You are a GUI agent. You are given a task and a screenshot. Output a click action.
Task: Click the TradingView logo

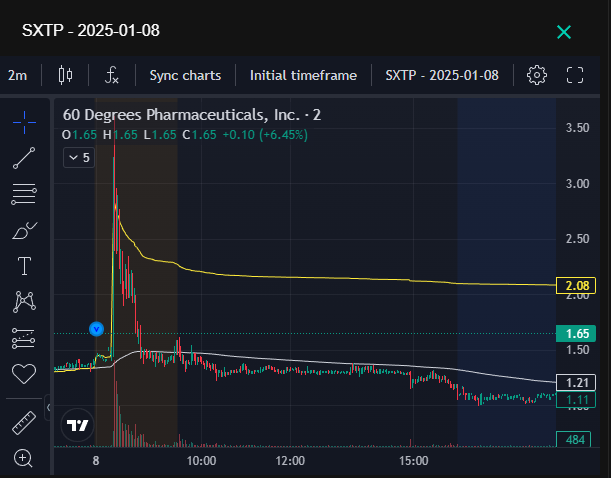click(x=78, y=425)
